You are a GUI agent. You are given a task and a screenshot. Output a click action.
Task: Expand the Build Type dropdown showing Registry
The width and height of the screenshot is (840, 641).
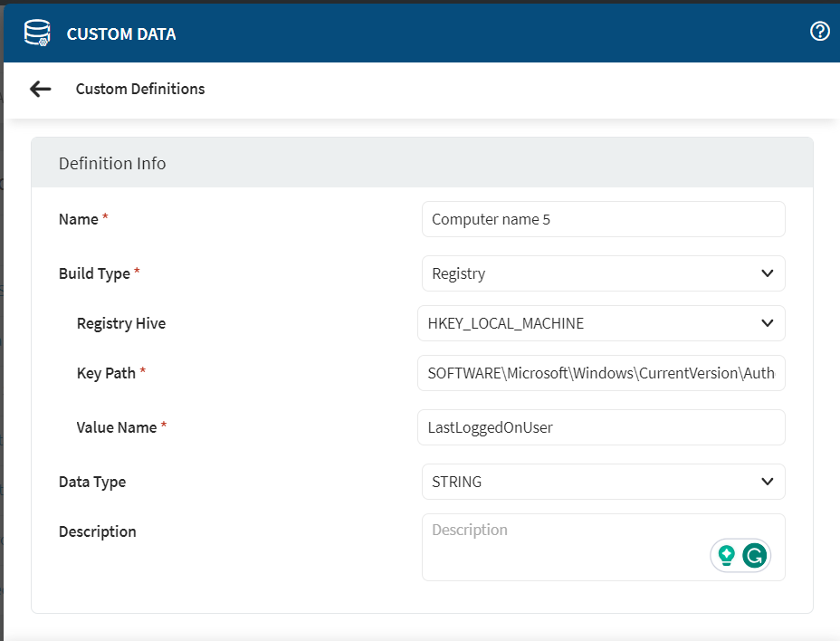(603, 273)
